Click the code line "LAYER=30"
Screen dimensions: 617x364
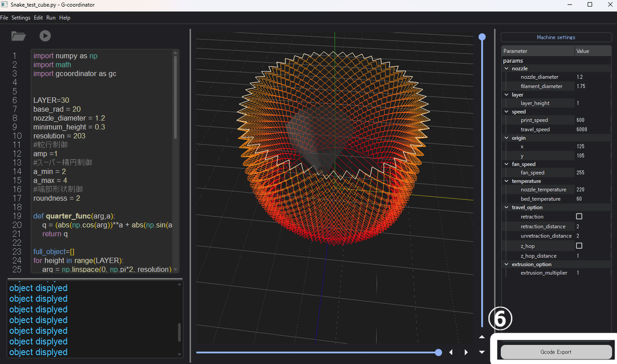coord(51,100)
